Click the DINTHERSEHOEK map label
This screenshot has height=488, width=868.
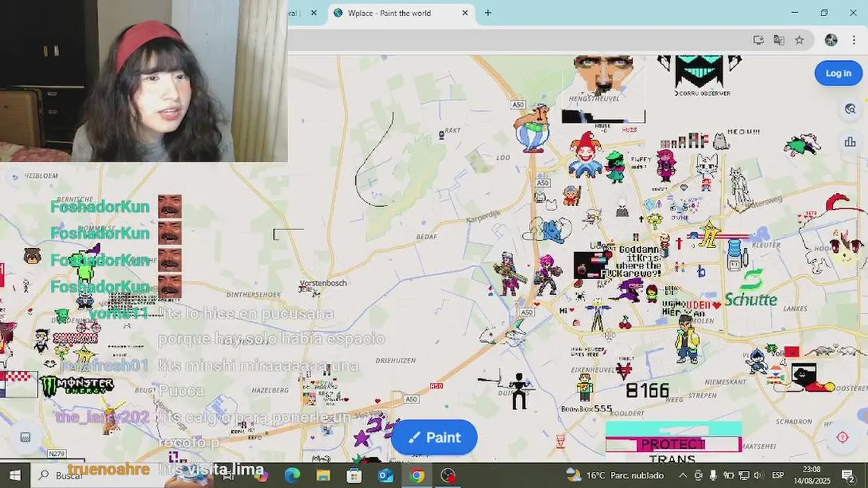tap(254, 295)
